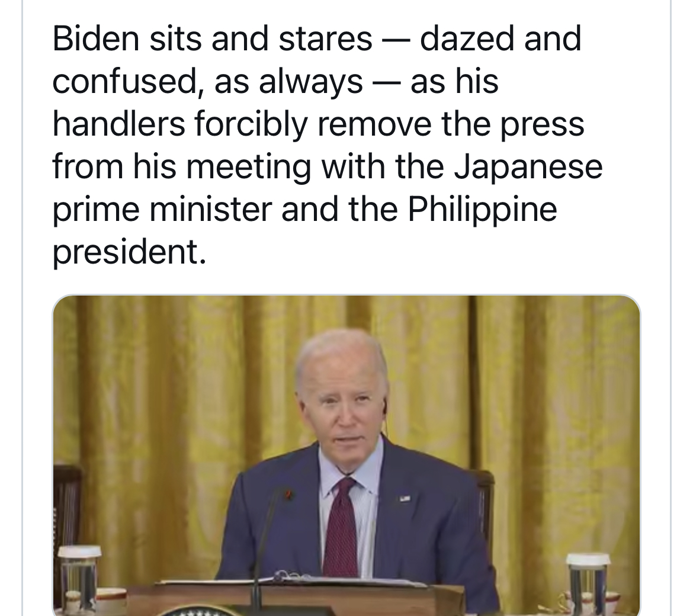Click the word "president." ending the tweet
693x616 pixels.
(x=130, y=252)
